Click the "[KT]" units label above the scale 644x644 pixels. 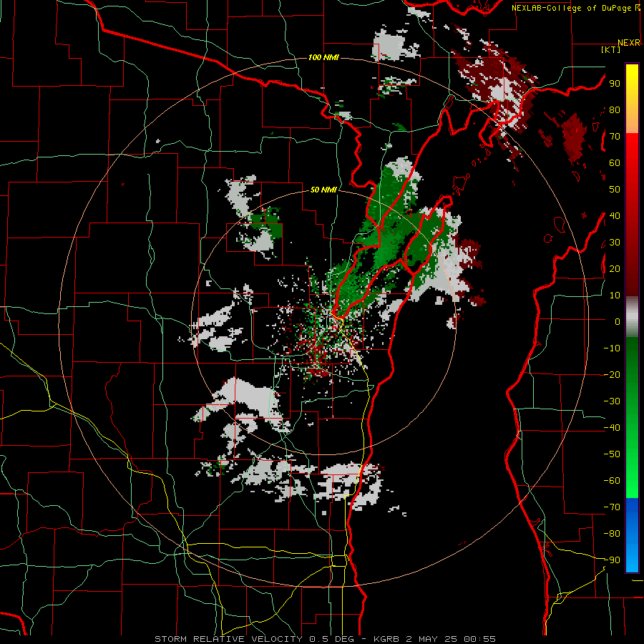(611, 49)
